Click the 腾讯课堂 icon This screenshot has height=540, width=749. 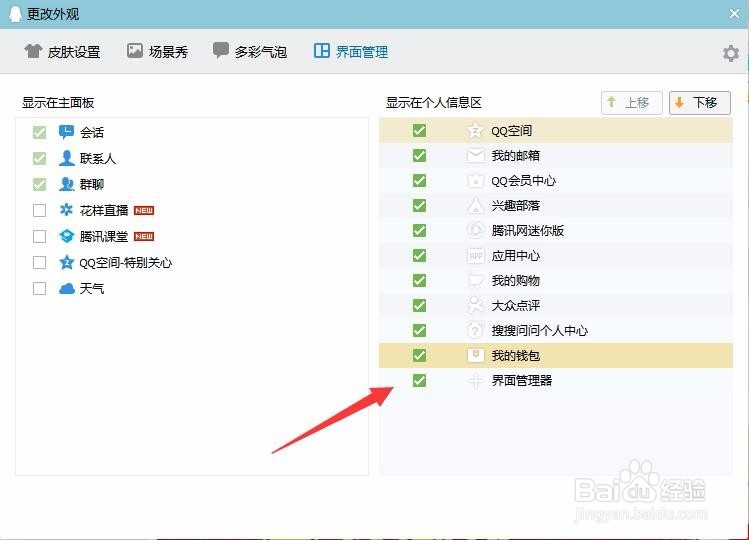point(66,236)
